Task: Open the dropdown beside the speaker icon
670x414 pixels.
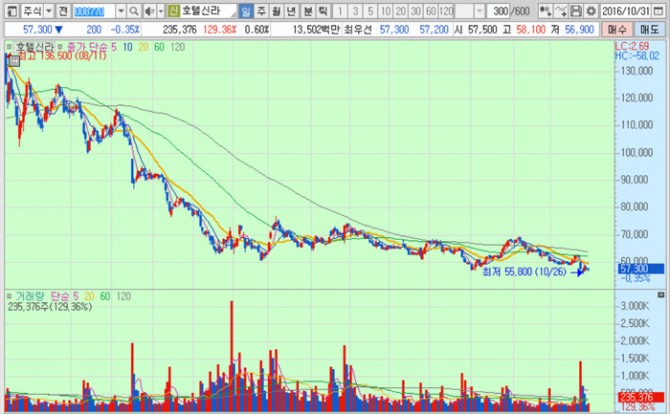Action: (161, 11)
